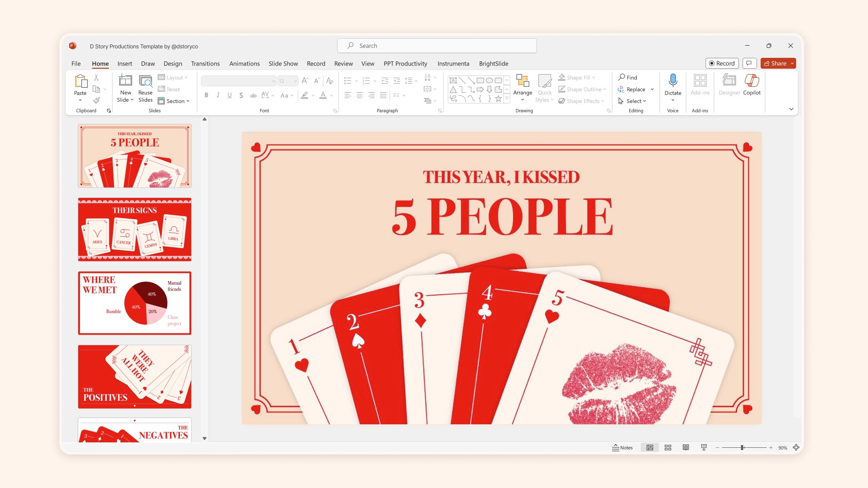Click the Copilot icon
Screen dimensions: 868x488
[x=751, y=81]
